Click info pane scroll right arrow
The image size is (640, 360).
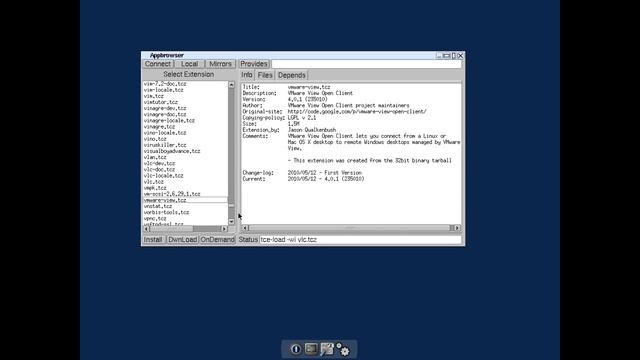(x=458, y=228)
